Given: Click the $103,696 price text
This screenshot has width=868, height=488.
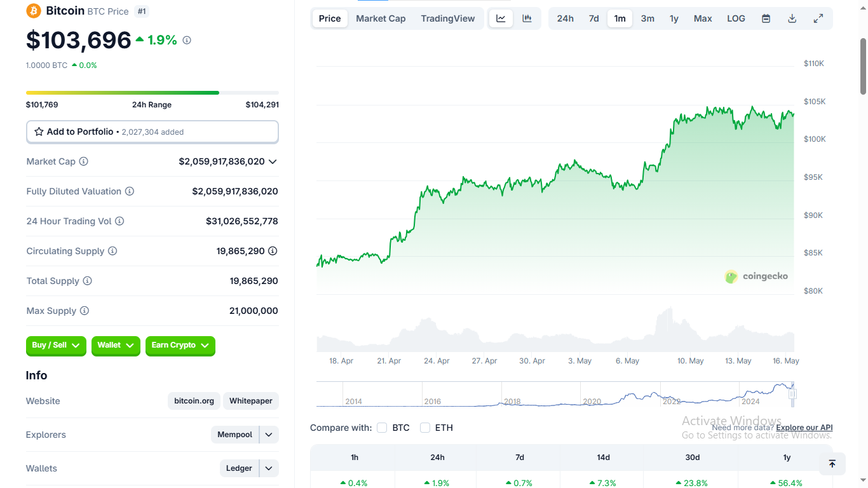Looking at the screenshot, I should pyautogui.click(x=79, y=40).
